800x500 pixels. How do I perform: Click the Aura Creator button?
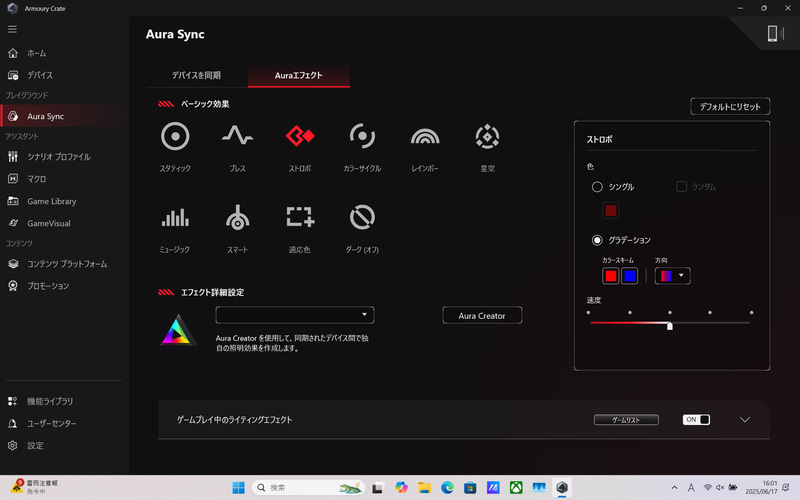pos(482,315)
